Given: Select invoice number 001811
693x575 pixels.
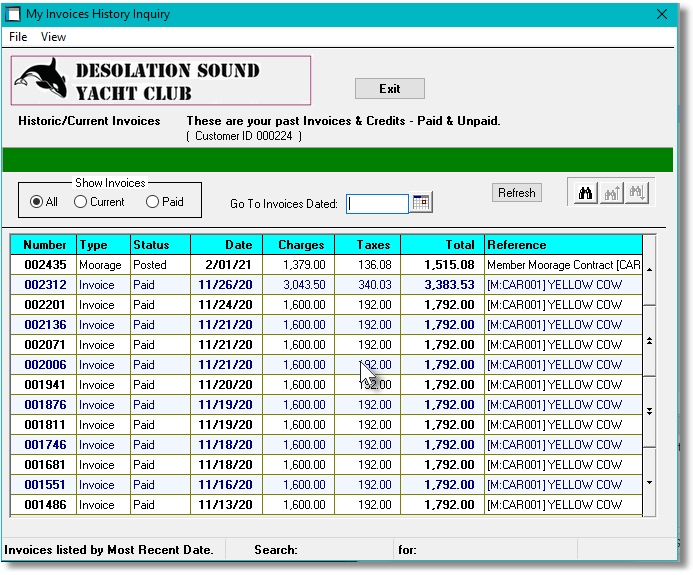Looking at the screenshot, I should tap(45, 425).
